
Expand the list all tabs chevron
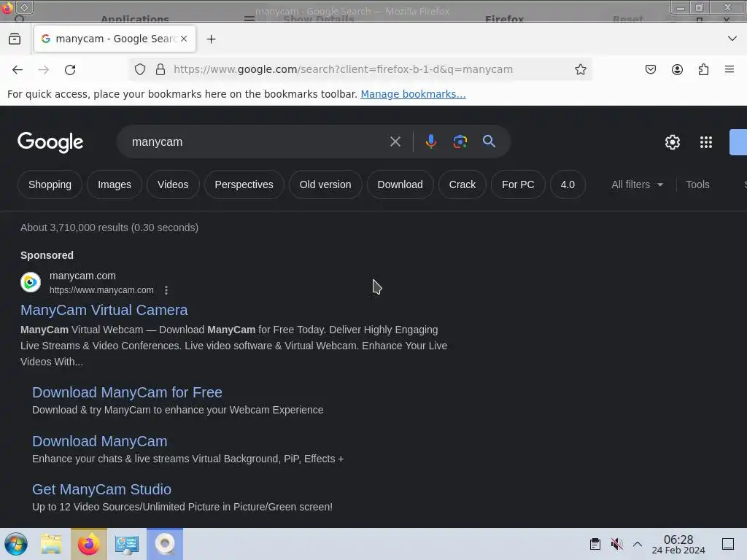pos(732,39)
